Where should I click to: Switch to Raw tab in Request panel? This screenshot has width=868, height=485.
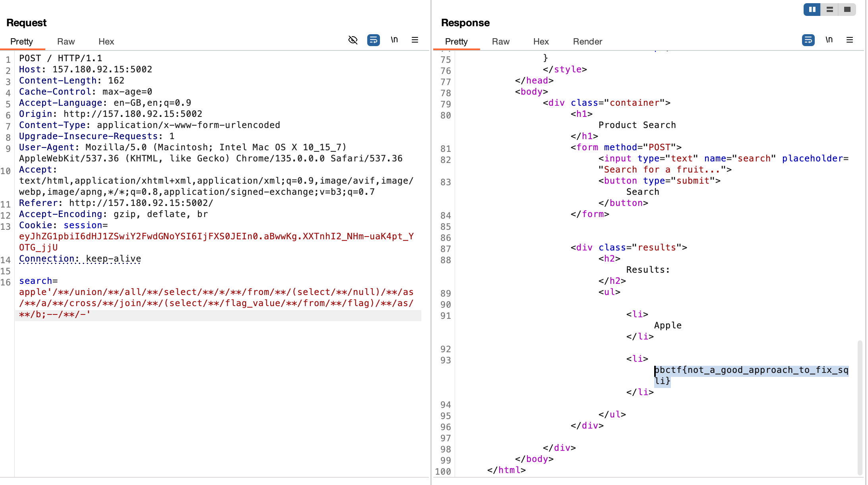tap(66, 41)
